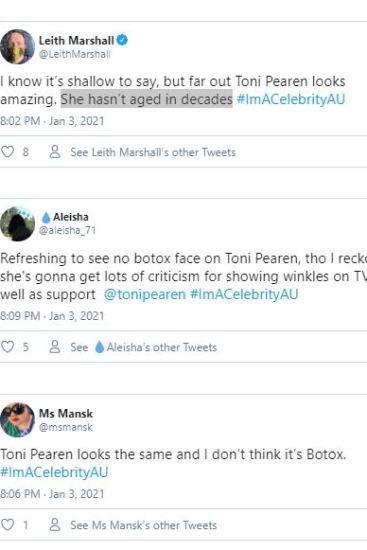367x550 pixels.
Task: Open the @tonipearen mention link
Action: click(145, 294)
